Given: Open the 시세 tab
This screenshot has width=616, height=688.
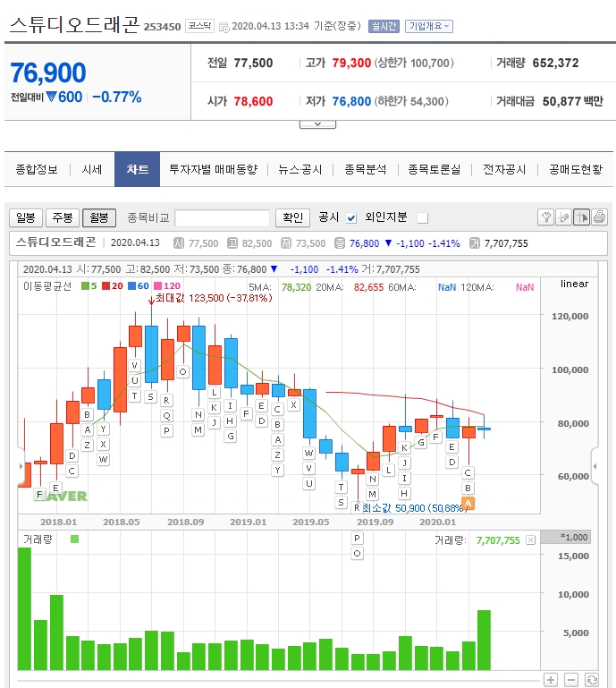Looking at the screenshot, I should pyautogui.click(x=92, y=169).
